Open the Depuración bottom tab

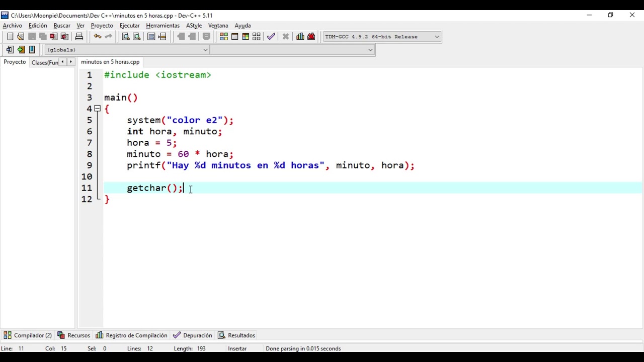[193, 335]
